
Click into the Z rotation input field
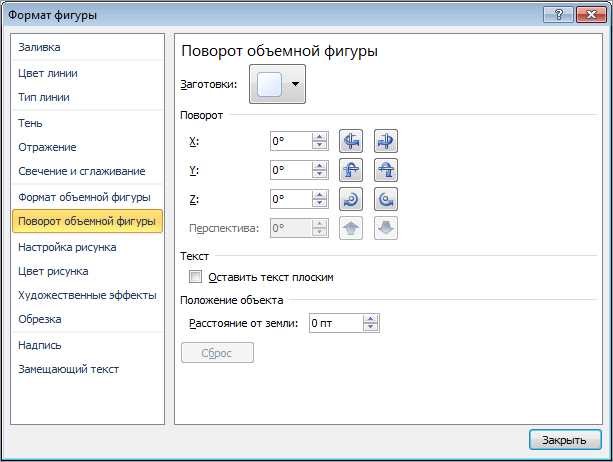pyautogui.click(x=290, y=199)
